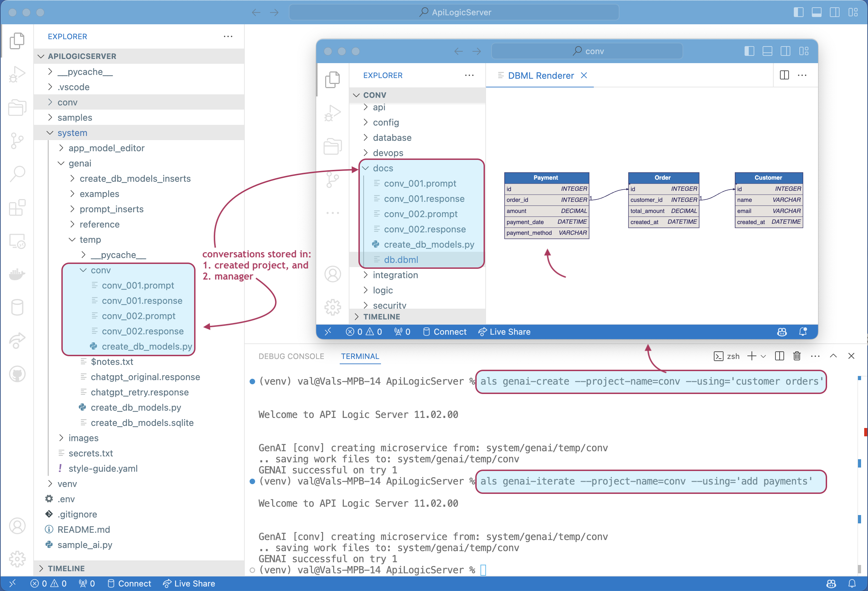This screenshot has height=591, width=868.
Task: Open conv Explorer more actions menu
Action: [x=469, y=75]
